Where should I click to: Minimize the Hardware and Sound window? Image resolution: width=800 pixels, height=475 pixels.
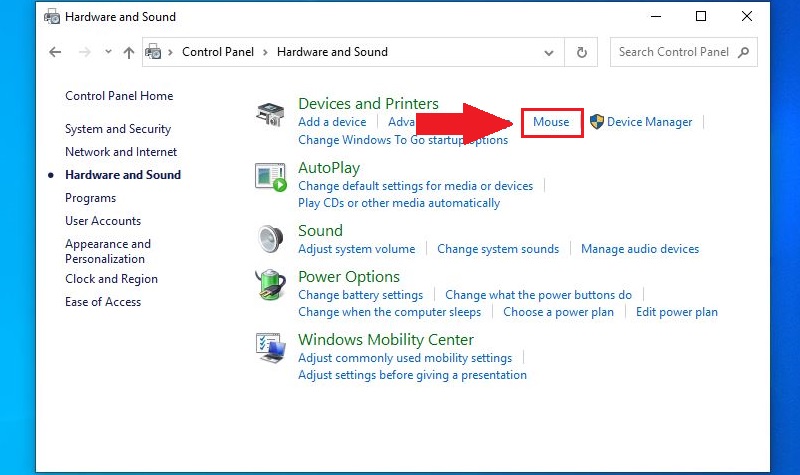(656, 17)
